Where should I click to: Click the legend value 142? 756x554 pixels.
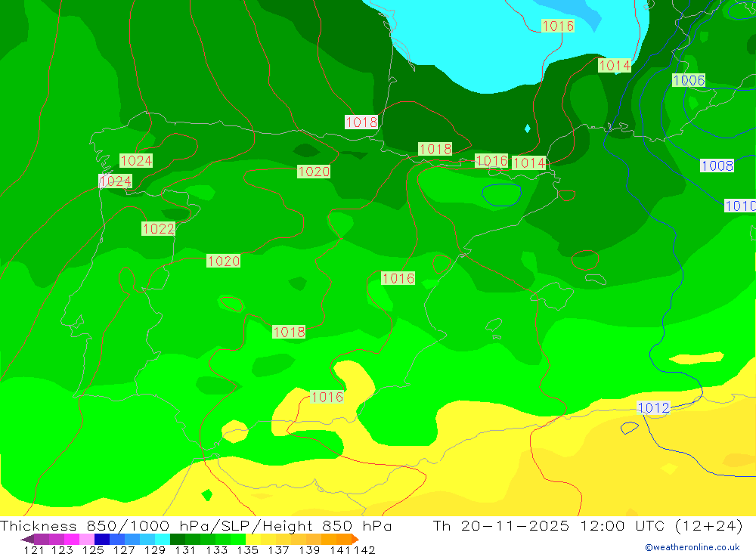click(x=364, y=549)
